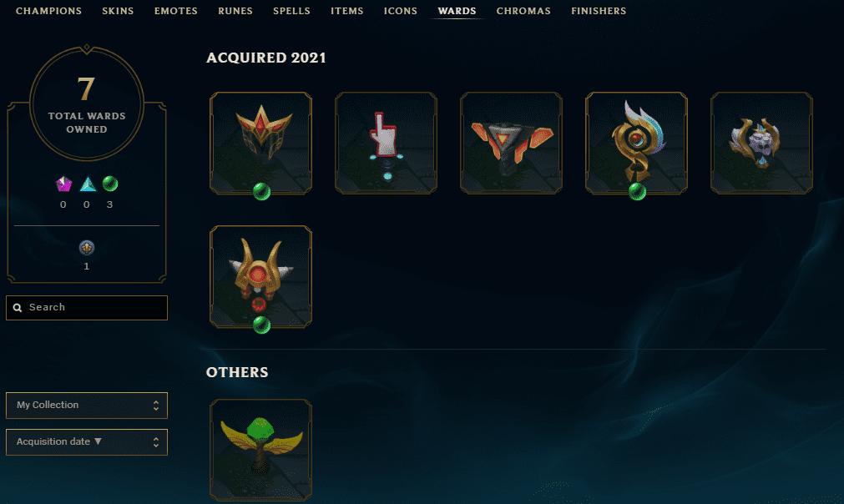Viewport: 844px width, 504px height.
Task: Select the red crown helmet ward
Action: tap(260, 143)
